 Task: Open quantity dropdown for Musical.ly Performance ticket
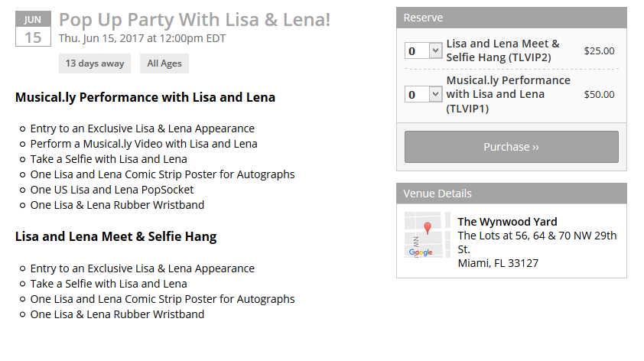coord(424,94)
